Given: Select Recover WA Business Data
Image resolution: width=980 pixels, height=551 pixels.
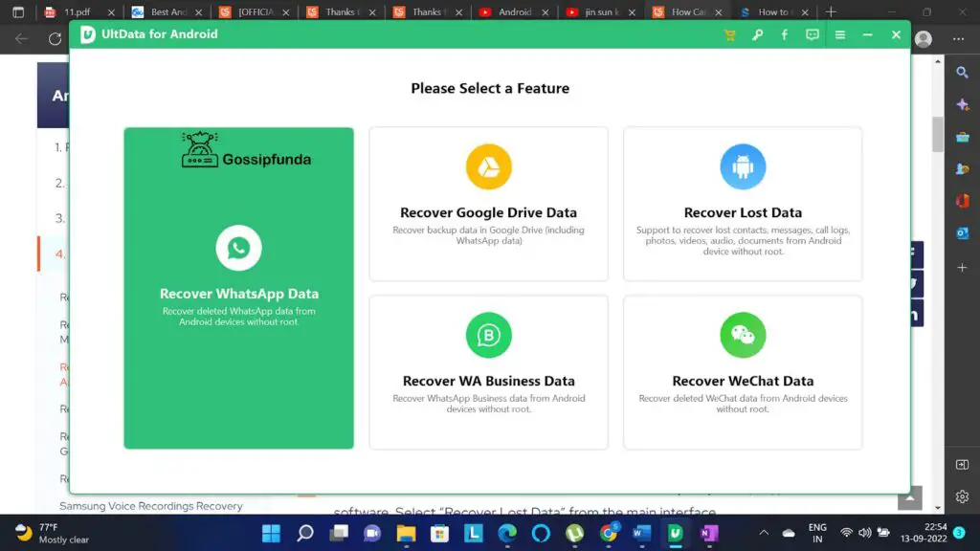Looking at the screenshot, I should [x=489, y=372].
